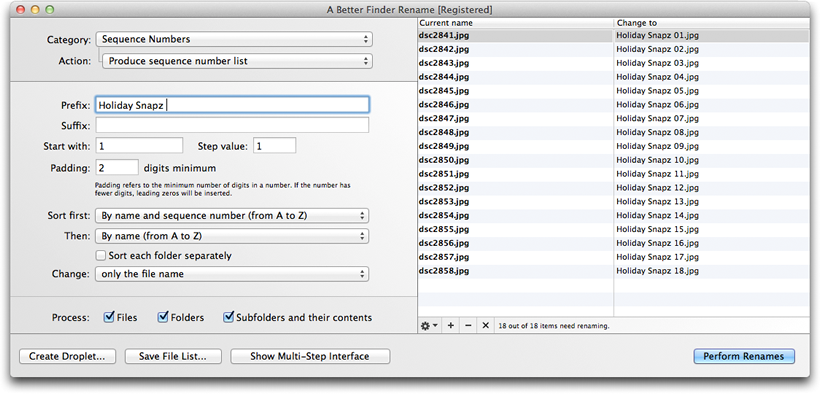Expand the Action dropdown menu
820x394 pixels.
tap(237, 61)
